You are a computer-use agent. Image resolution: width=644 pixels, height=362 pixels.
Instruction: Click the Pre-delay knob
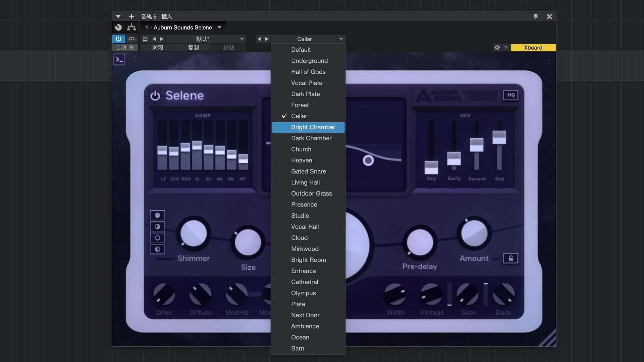(x=420, y=242)
